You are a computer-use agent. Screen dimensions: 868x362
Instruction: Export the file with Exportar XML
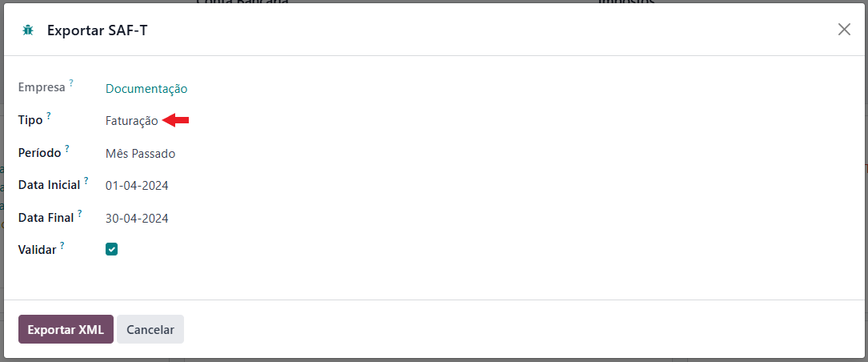coord(66,329)
